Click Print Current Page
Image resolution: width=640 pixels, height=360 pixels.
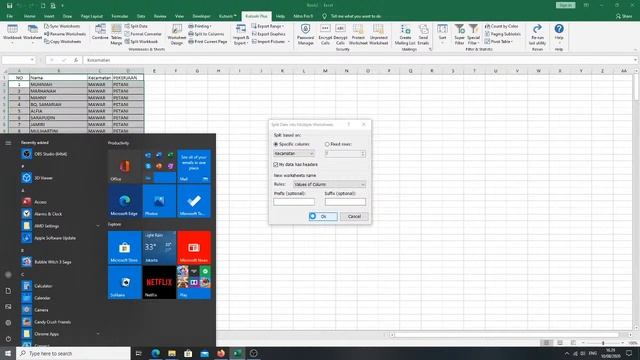coord(208,42)
